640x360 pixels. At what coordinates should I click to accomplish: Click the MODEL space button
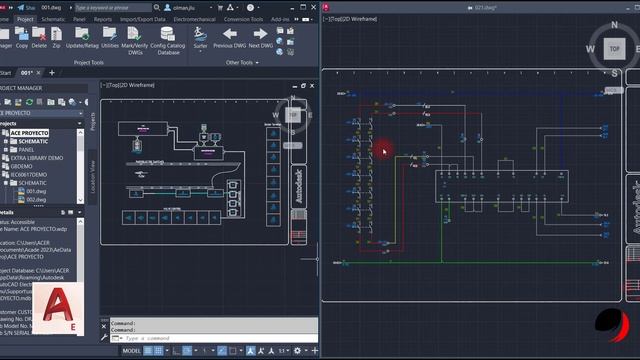[131, 351]
